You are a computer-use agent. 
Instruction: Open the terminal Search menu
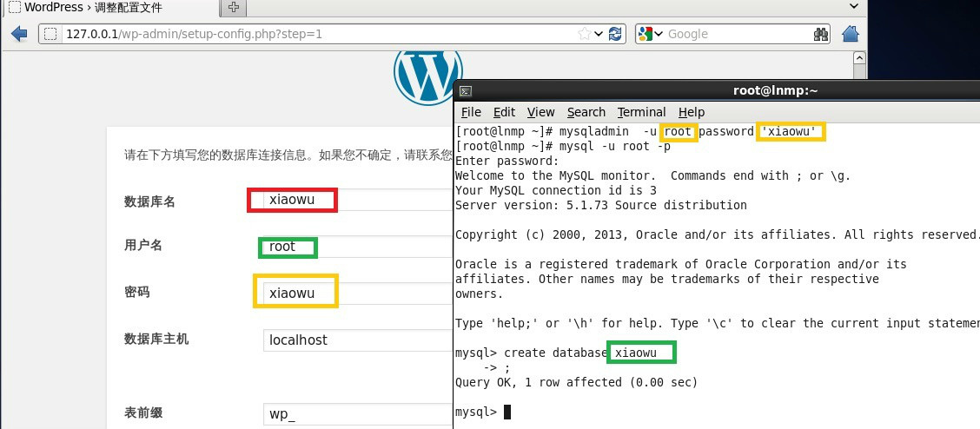[x=586, y=112]
